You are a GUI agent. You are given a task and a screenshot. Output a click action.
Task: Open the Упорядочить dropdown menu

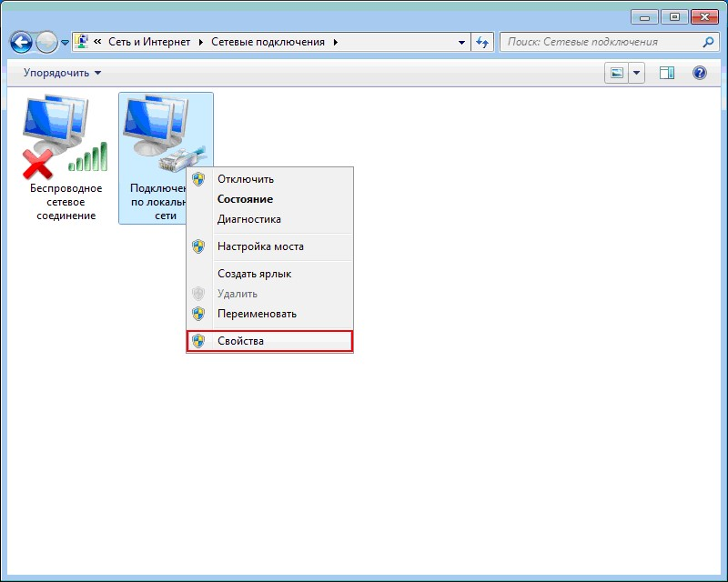(63, 73)
